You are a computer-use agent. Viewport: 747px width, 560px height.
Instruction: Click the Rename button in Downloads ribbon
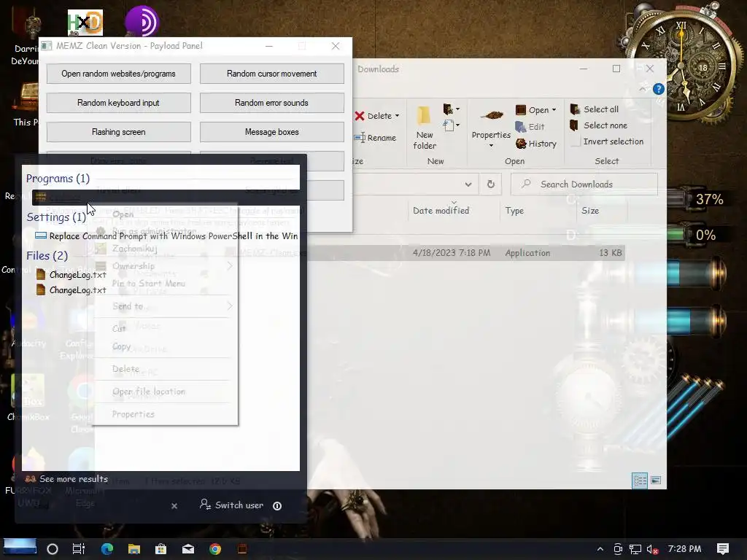pos(376,138)
